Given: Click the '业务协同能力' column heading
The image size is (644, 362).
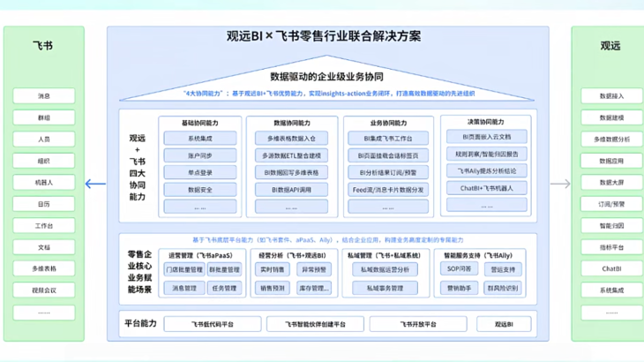Looking at the screenshot, I should tap(388, 123).
